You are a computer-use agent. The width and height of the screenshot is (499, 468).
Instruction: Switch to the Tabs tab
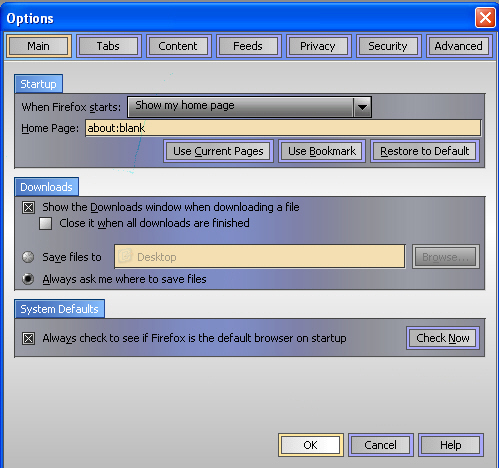[x=108, y=46]
